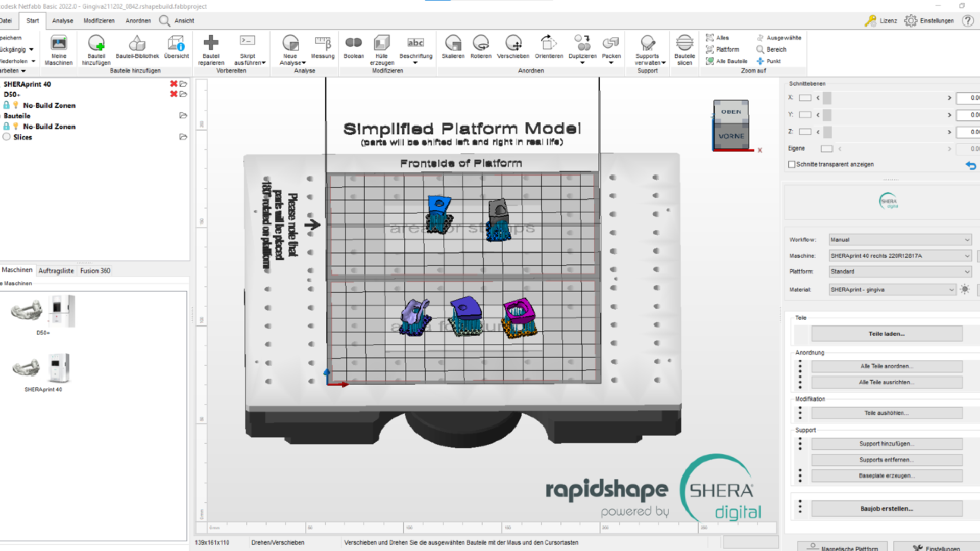Open the Boolean tool

point(354,47)
